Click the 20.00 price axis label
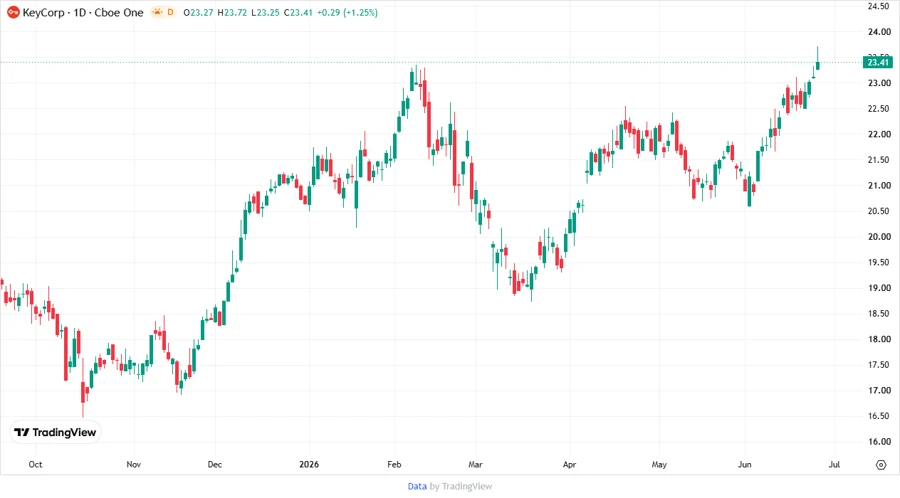Image resolution: width=900 pixels, height=498 pixels. [x=879, y=237]
